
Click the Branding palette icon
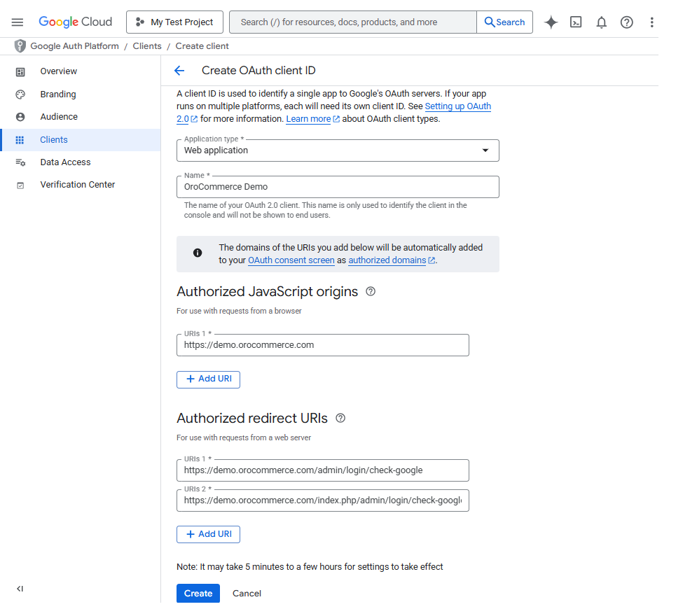pyautogui.click(x=20, y=94)
